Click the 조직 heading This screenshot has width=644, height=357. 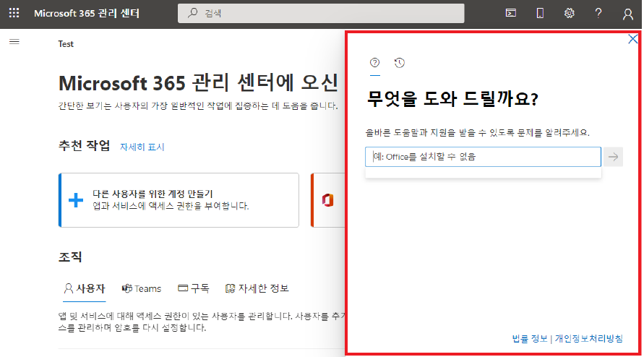tap(70, 257)
